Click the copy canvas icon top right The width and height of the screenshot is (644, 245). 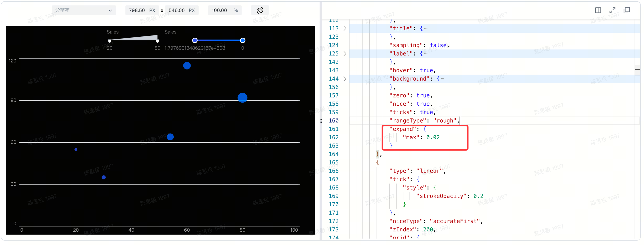627,10
